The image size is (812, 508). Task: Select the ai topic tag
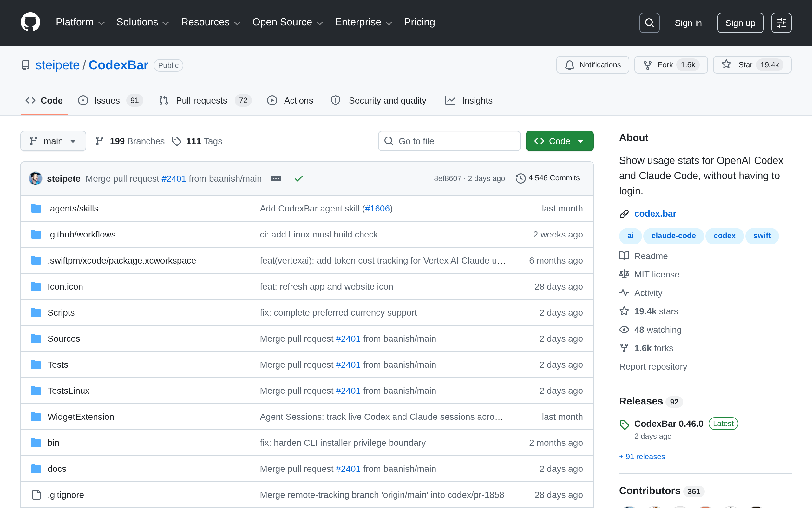(630, 236)
